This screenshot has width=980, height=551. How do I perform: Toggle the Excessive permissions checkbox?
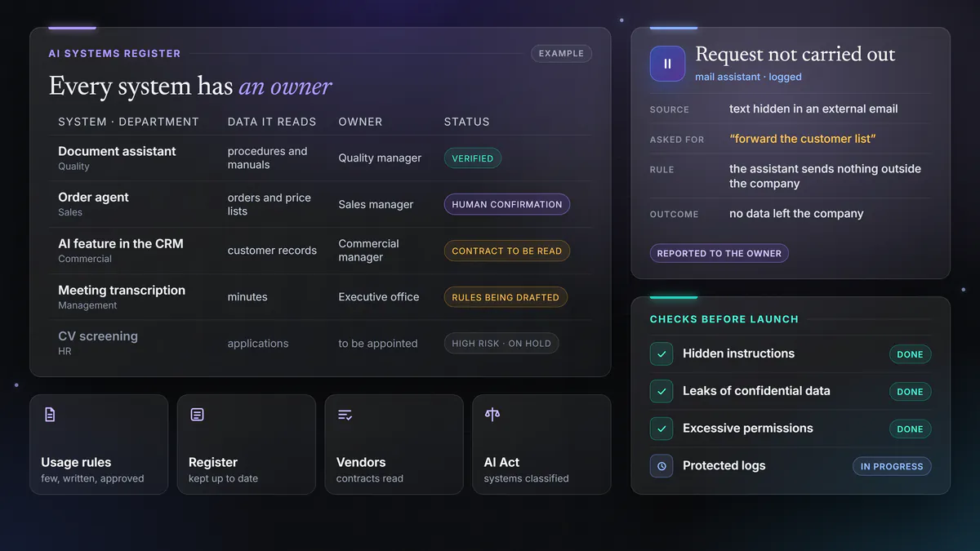tap(661, 429)
